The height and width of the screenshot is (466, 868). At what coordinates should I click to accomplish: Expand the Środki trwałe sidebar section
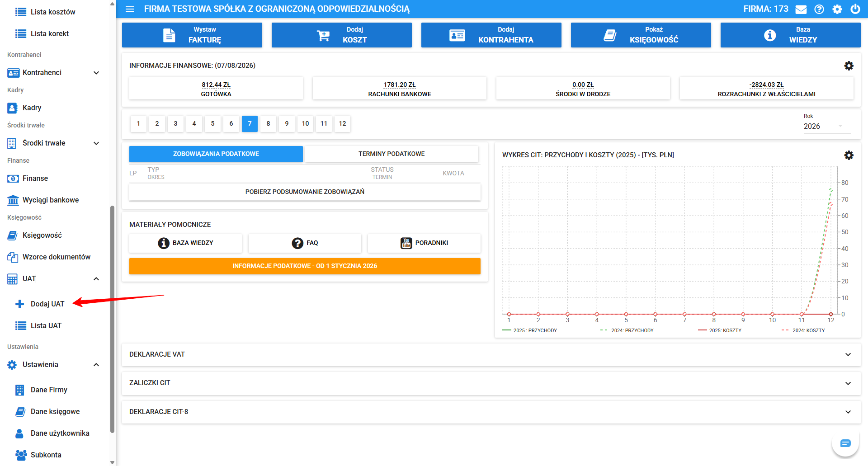click(96, 143)
